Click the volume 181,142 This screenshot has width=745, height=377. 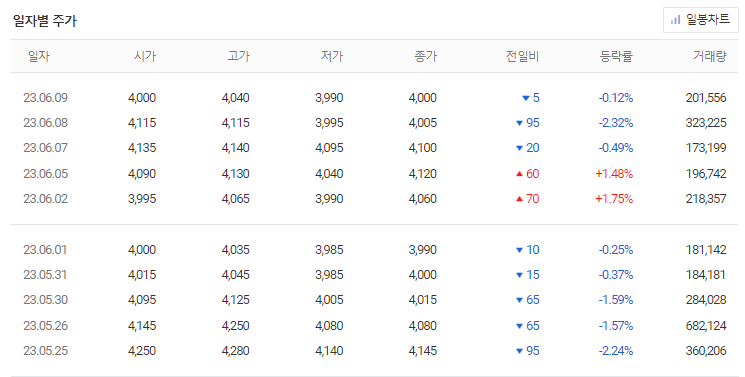coord(706,250)
